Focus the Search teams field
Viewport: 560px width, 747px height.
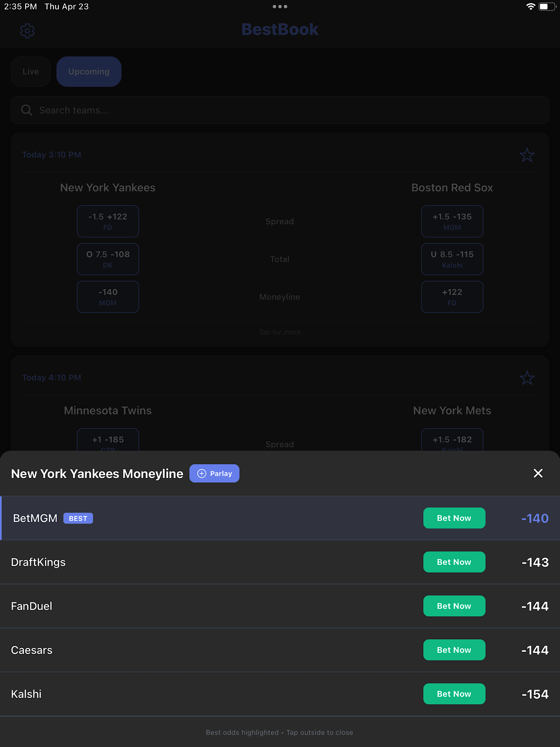280,110
